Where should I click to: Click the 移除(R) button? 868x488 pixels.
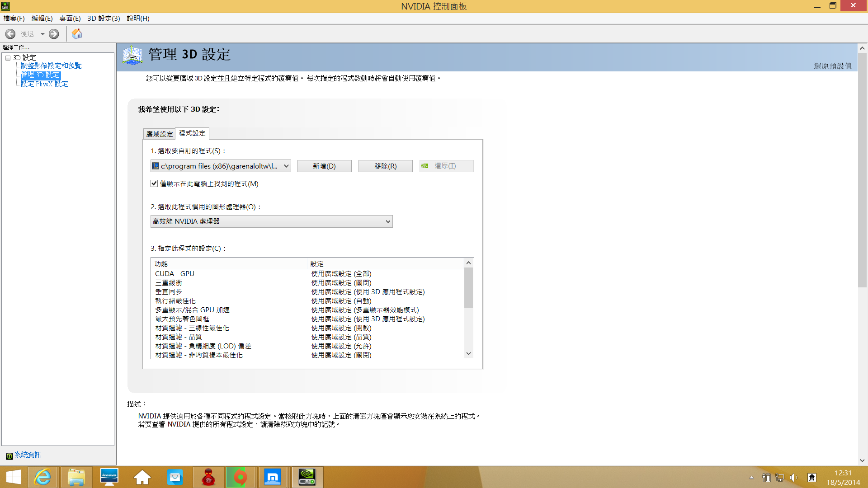coord(385,166)
